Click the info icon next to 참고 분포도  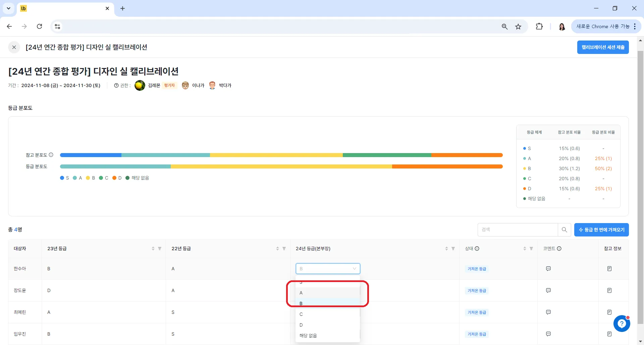click(51, 155)
